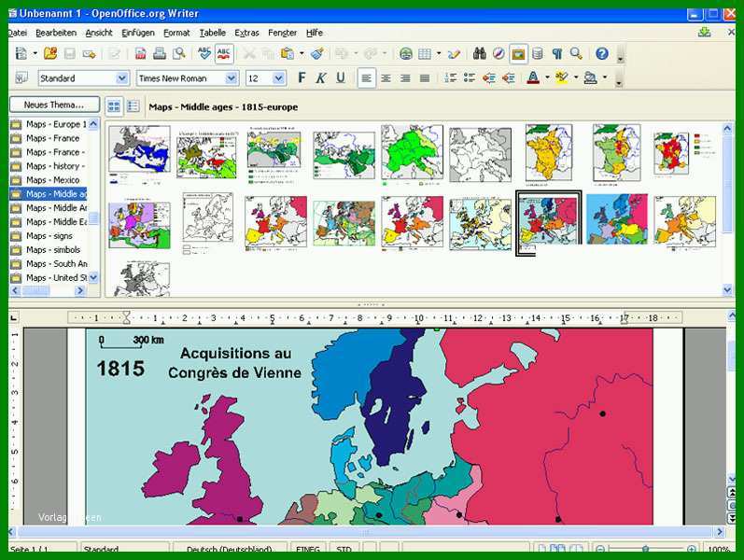The width and height of the screenshot is (744, 560).
Task: Toggle bold F formatting
Action: (302, 77)
